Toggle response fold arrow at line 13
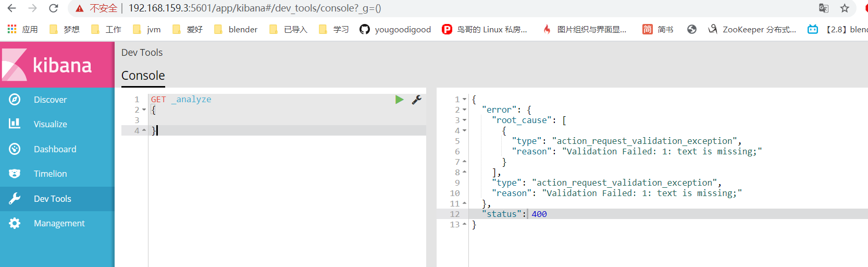The width and height of the screenshot is (868, 267). (464, 225)
